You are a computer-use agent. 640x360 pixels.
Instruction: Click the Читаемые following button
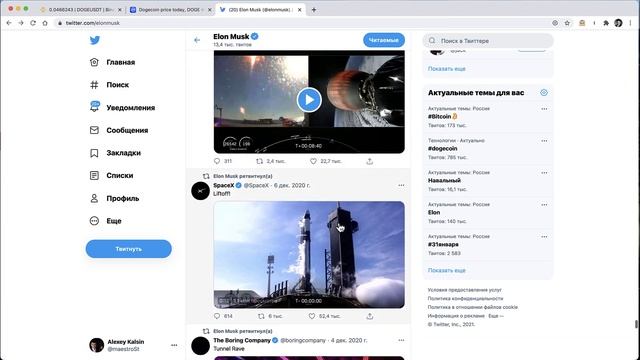point(384,40)
